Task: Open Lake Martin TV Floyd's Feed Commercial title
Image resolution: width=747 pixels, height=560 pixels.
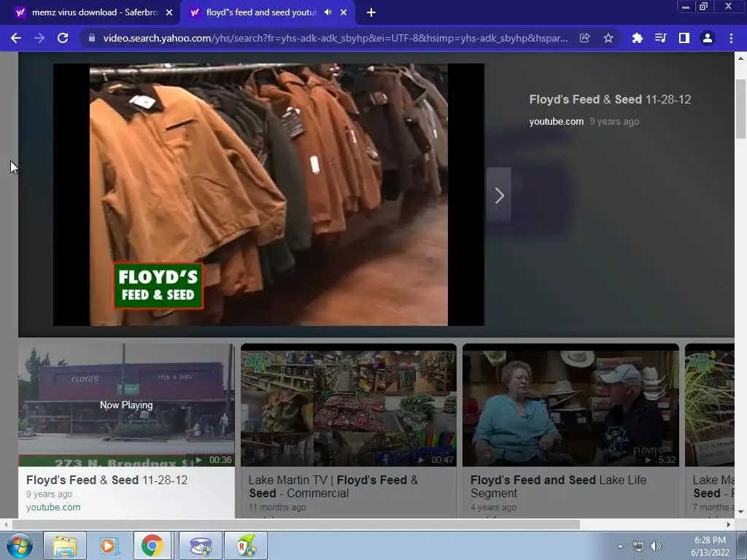Action: 333,486
